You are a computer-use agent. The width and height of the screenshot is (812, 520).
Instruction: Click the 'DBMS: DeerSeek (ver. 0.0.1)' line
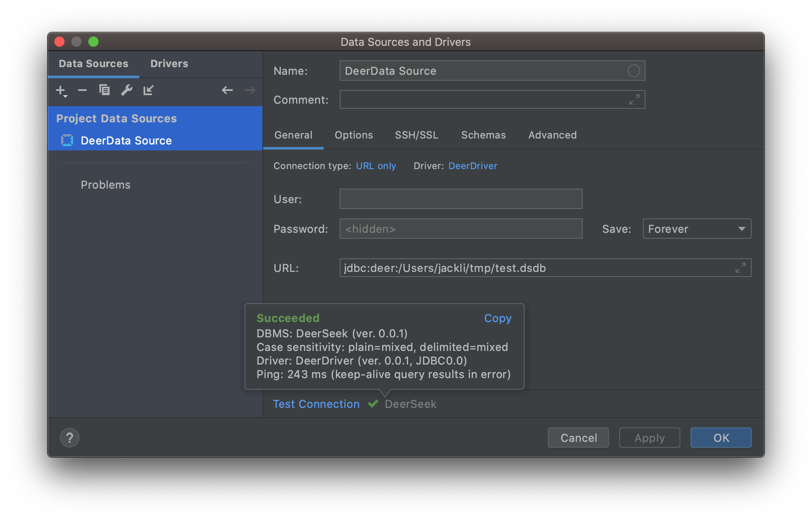332,333
